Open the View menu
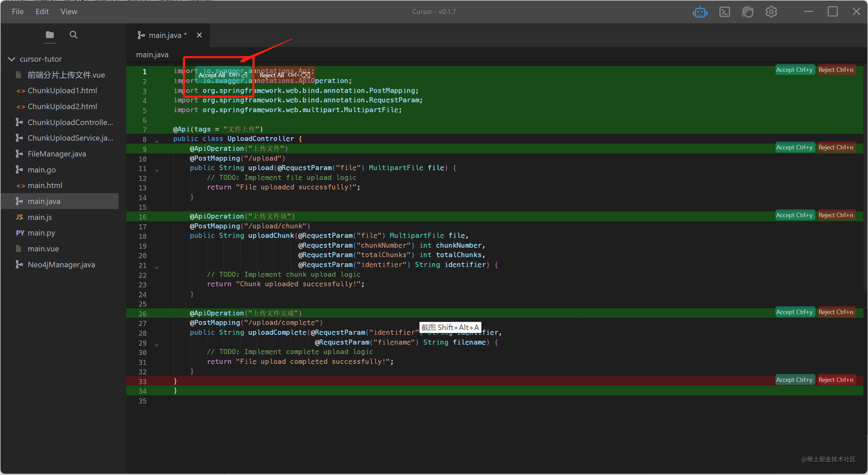 (x=68, y=12)
